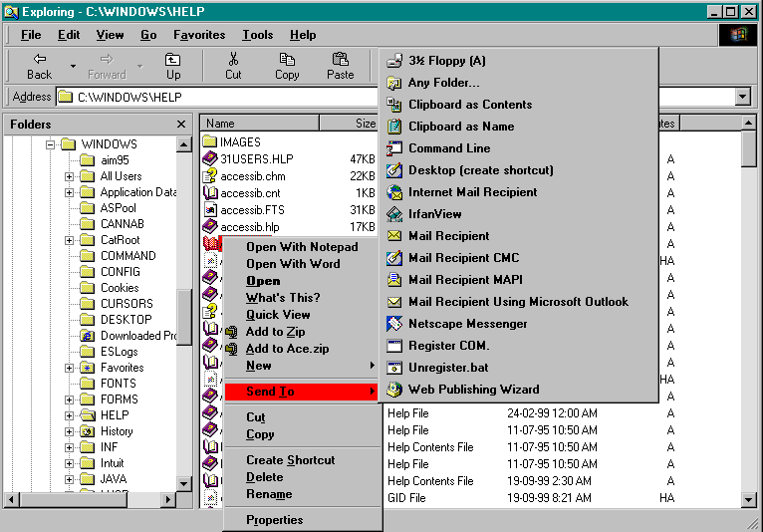763x532 pixels.
Task: Click the Up folder toolbar icon
Action: tap(173, 60)
